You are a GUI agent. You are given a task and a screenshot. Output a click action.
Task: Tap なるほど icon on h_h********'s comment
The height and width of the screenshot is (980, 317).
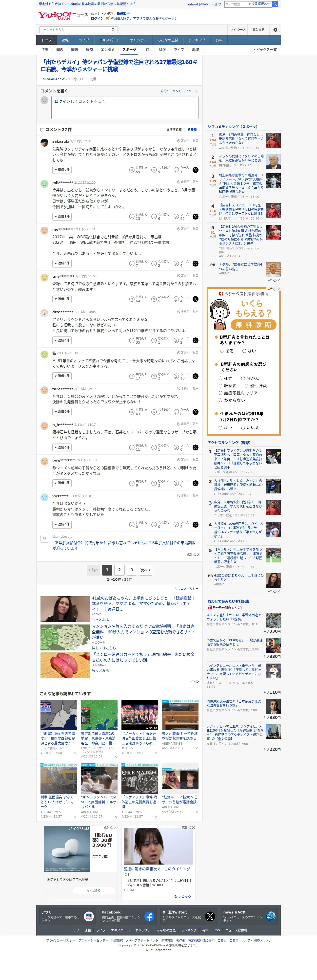point(154,448)
